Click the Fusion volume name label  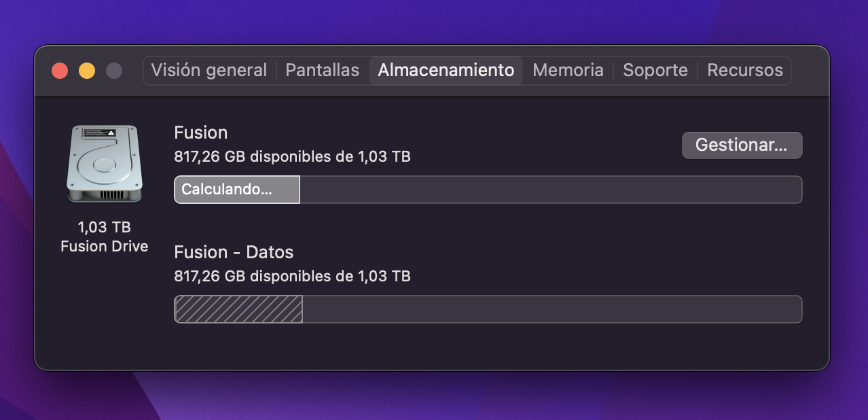[201, 133]
